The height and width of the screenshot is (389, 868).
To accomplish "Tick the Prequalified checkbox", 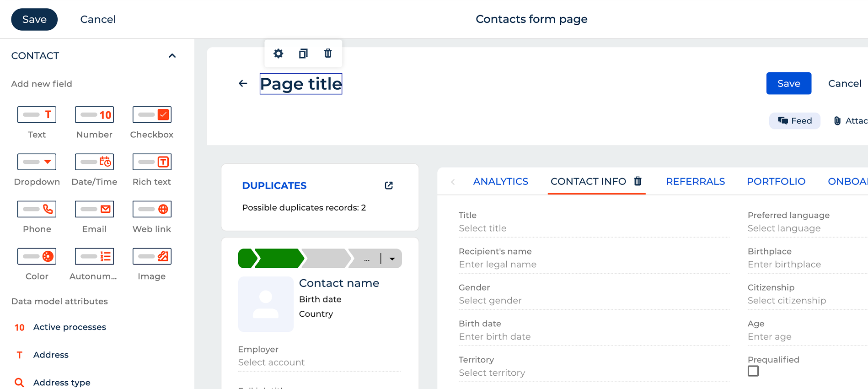I will click(753, 371).
